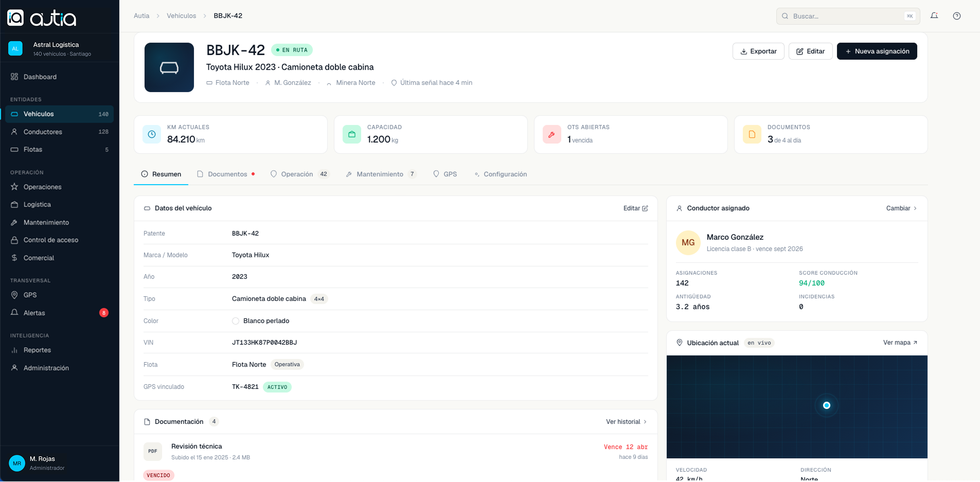Image resolution: width=980 pixels, height=482 pixels.
Task: Click the Exportar button
Action: 758,51
